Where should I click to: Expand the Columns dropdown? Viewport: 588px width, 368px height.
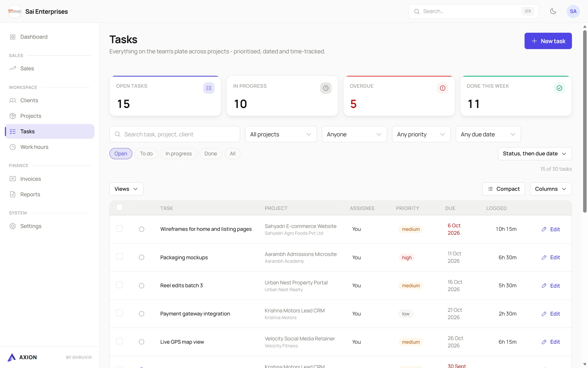pos(551,189)
